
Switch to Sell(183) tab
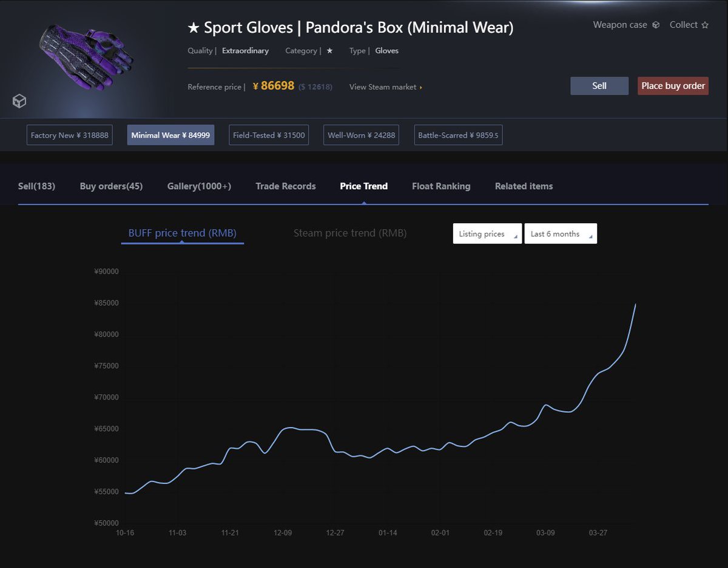[36, 186]
